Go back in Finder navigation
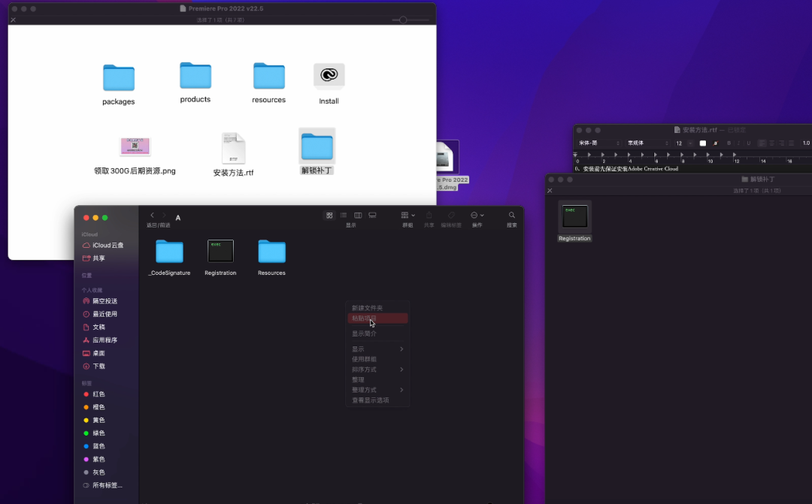The image size is (812, 504). pyautogui.click(x=152, y=216)
